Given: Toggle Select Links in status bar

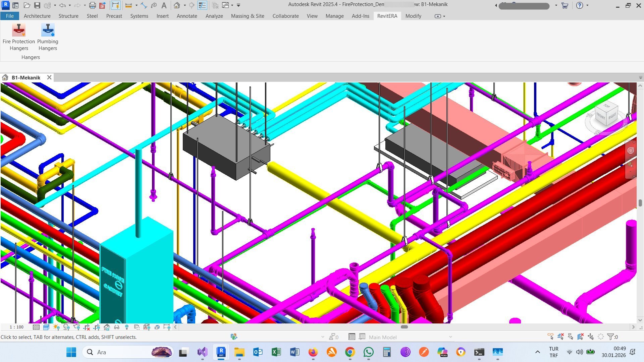Looking at the screenshot, I should [550, 337].
